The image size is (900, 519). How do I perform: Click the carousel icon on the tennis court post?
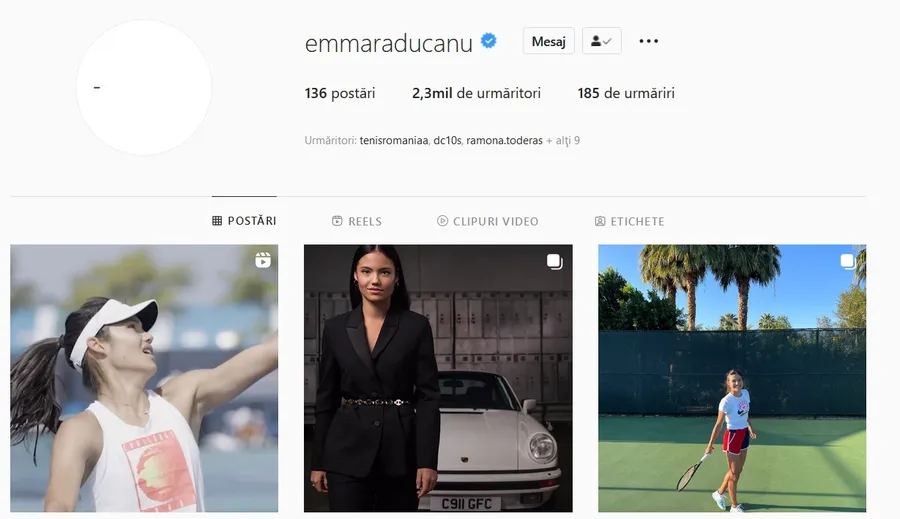pyautogui.click(x=848, y=261)
